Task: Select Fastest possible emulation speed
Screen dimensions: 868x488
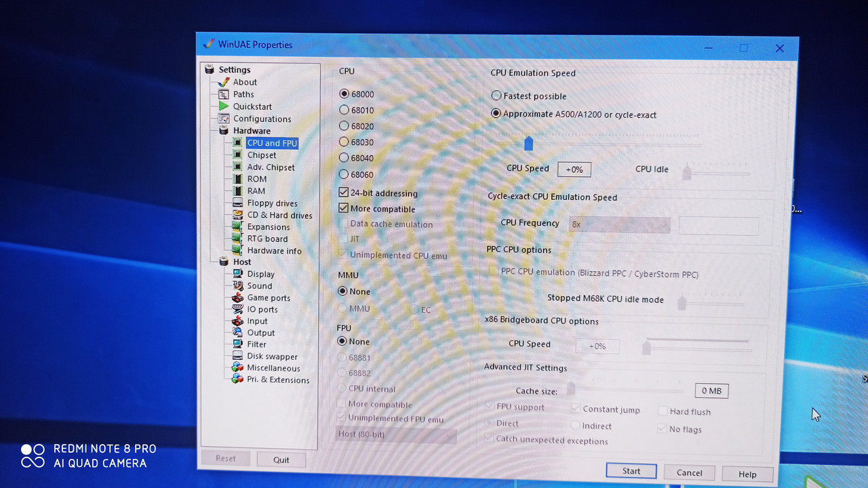Action: 496,96
